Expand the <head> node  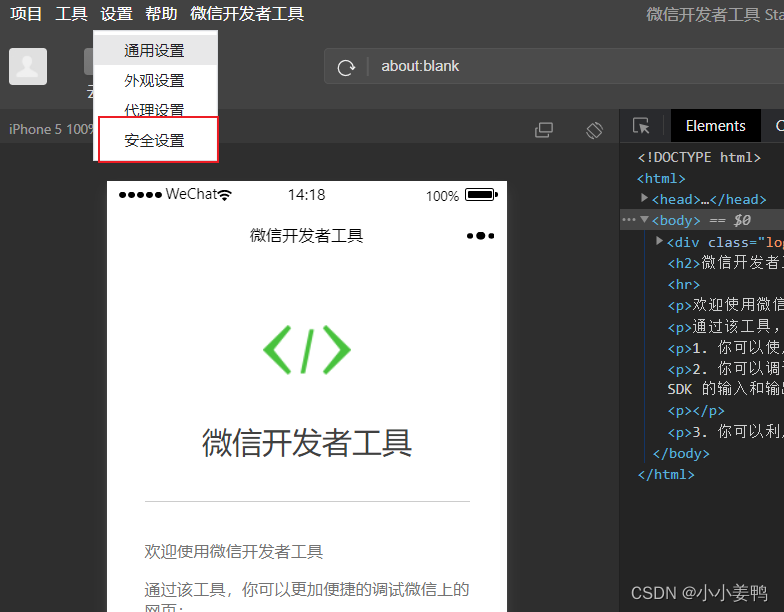(x=644, y=198)
